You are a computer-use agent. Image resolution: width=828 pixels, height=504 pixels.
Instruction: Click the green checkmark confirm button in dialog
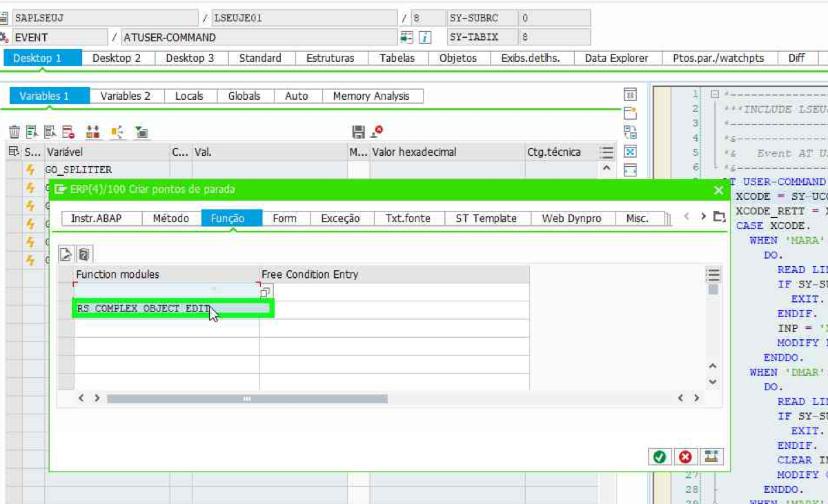click(660, 456)
